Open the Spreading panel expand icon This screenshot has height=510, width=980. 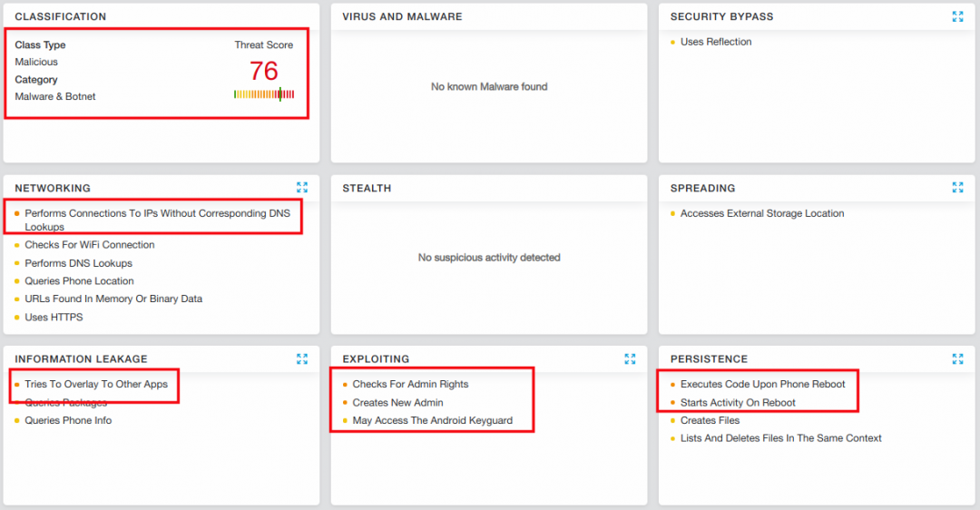pos(957,188)
